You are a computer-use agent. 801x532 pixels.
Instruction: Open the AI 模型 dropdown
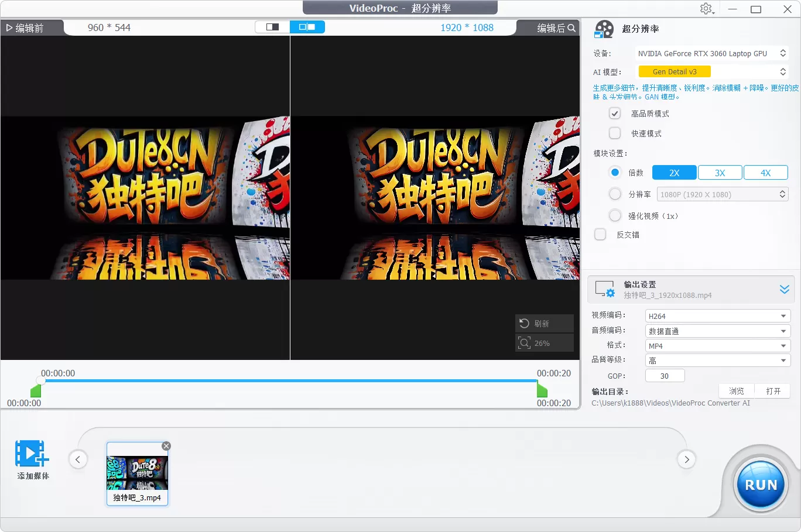[x=783, y=71]
